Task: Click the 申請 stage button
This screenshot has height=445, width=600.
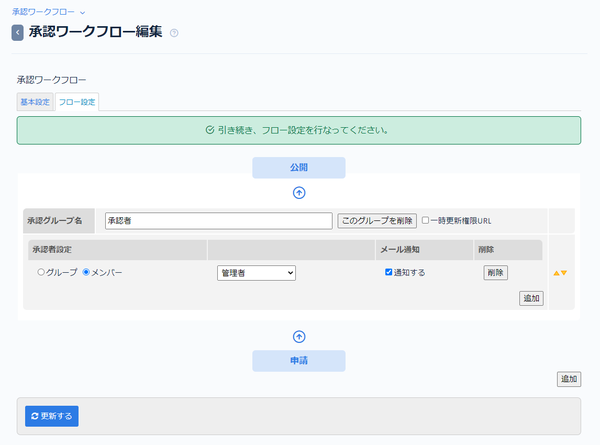Action: [299, 360]
